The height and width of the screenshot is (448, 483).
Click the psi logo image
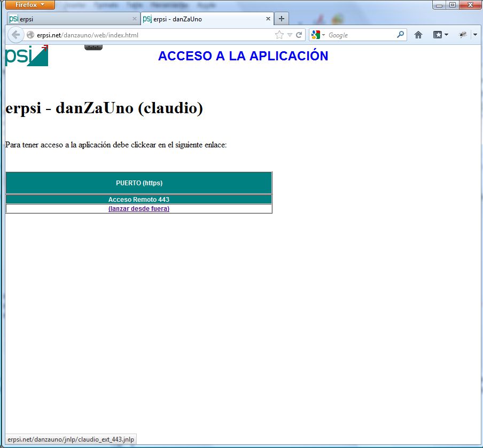pos(27,56)
